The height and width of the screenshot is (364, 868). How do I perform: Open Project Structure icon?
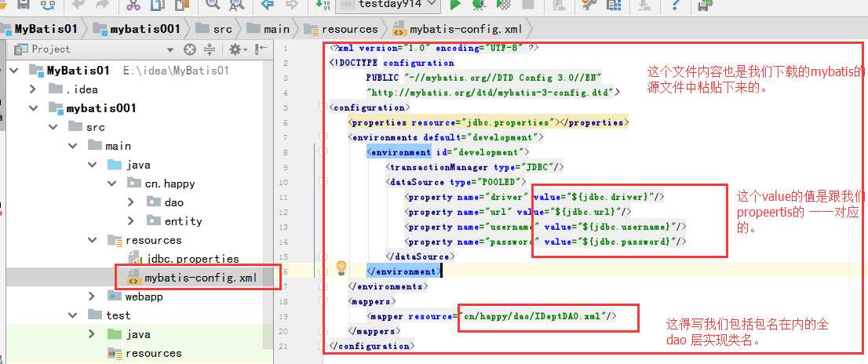(x=614, y=5)
